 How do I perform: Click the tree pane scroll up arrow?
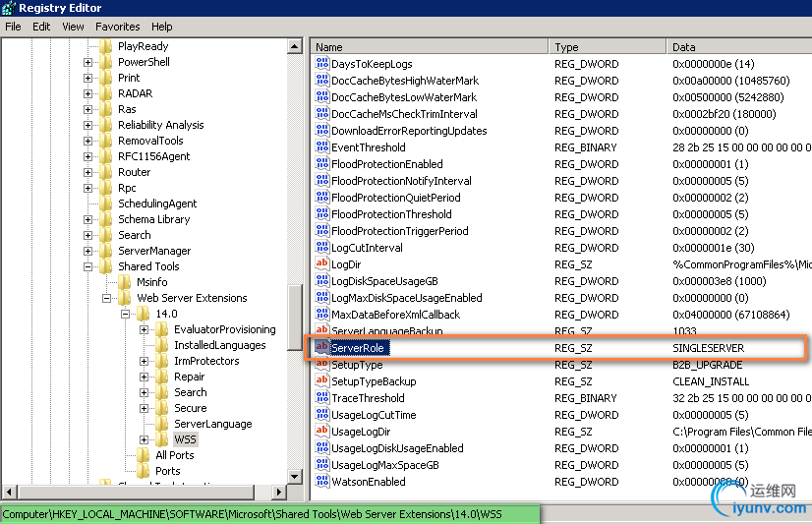(295, 46)
